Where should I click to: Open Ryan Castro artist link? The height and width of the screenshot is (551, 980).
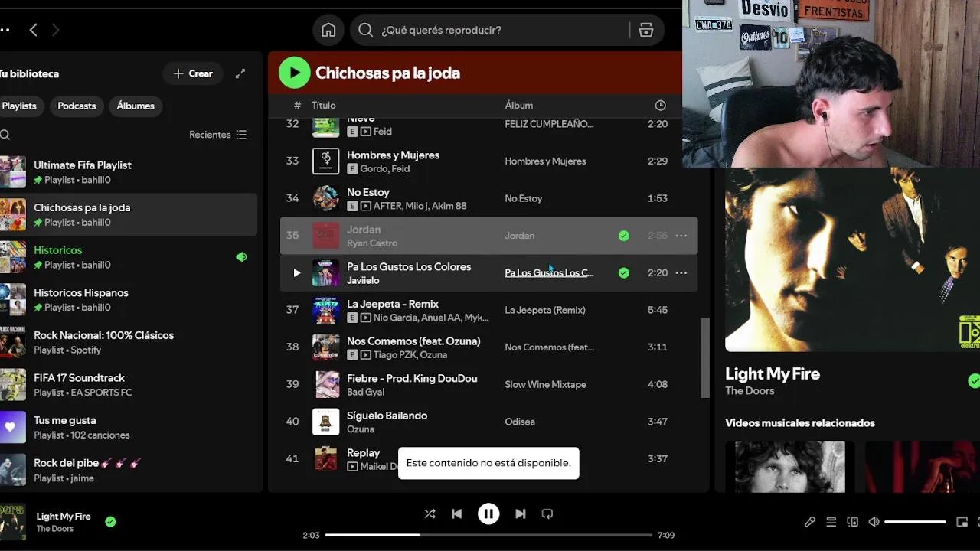(372, 243)
